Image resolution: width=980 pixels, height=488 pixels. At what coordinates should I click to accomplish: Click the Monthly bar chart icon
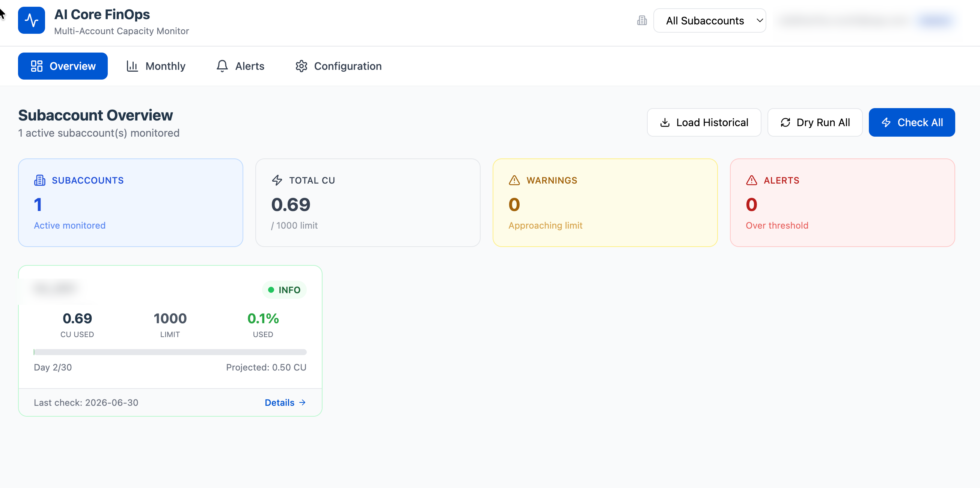coord(132,66)
